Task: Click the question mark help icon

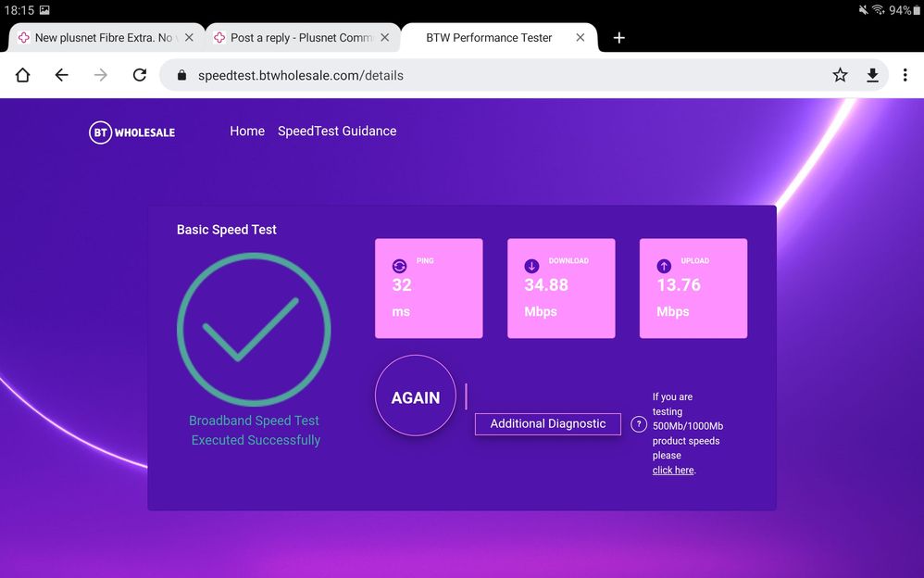Action: 638,424
